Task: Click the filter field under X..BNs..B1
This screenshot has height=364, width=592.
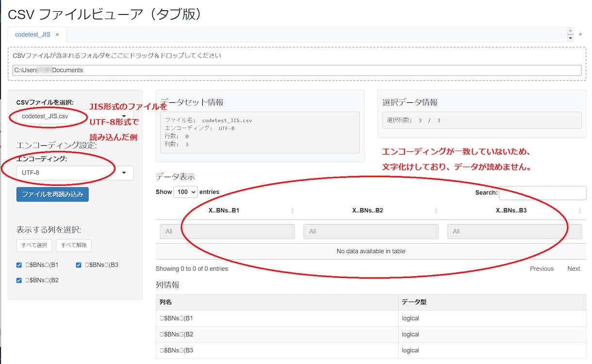Action: [227, 232]
